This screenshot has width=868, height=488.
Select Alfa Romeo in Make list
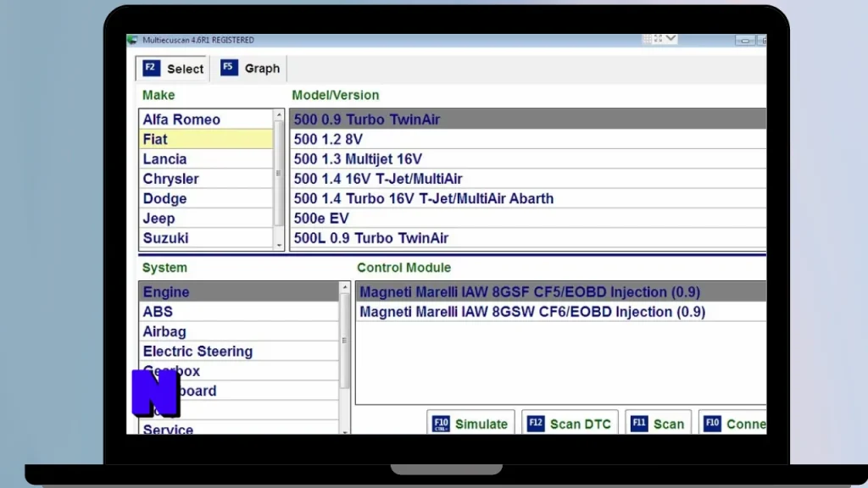tap(206, 119)
